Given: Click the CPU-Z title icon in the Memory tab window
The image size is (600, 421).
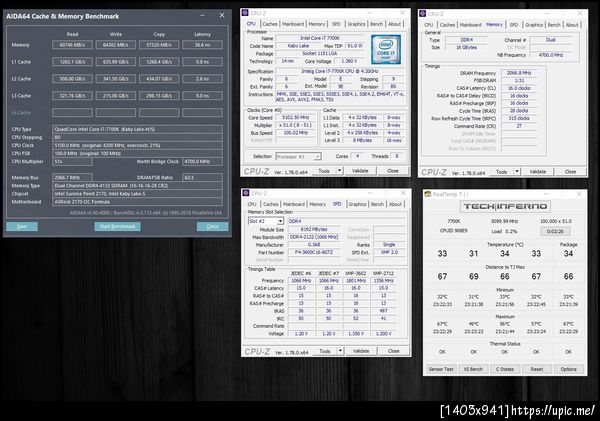Looking at the screenshot, I should [x=423, y=14].
